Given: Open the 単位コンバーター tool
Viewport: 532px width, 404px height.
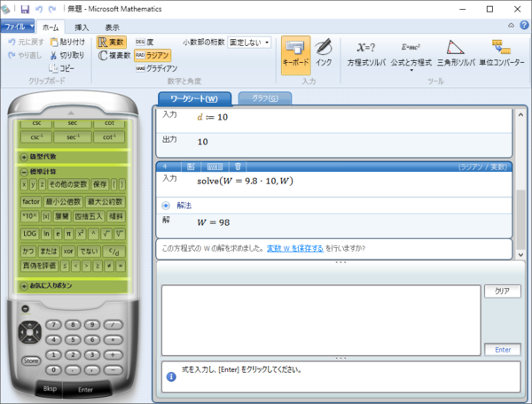Looking at the screenshot, I should point(502,53).
